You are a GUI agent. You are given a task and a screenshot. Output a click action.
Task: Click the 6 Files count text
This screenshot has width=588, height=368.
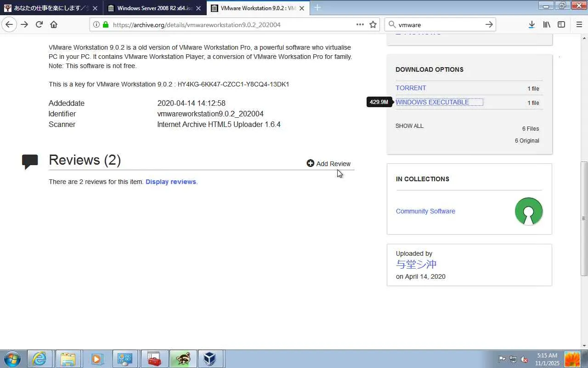pos(531,129)
